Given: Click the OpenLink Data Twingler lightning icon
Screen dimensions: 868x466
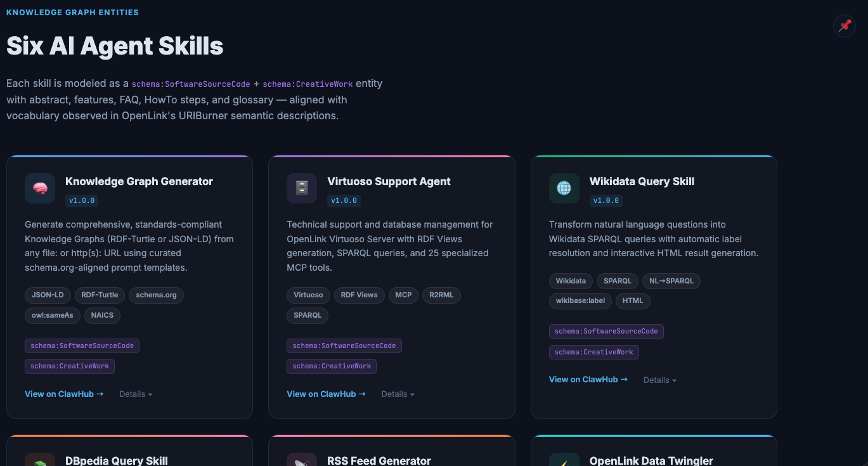Looking at the screenshot, I should 564,462.
